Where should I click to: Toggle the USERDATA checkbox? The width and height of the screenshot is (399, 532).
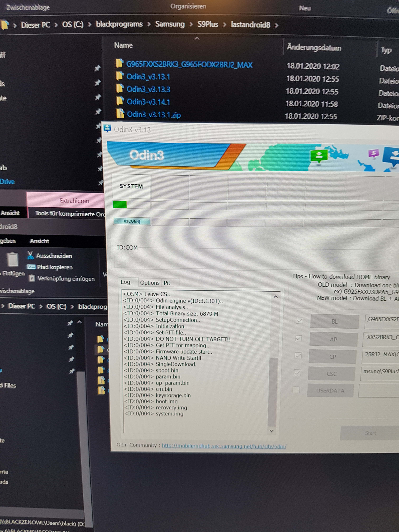coord(296,390)
